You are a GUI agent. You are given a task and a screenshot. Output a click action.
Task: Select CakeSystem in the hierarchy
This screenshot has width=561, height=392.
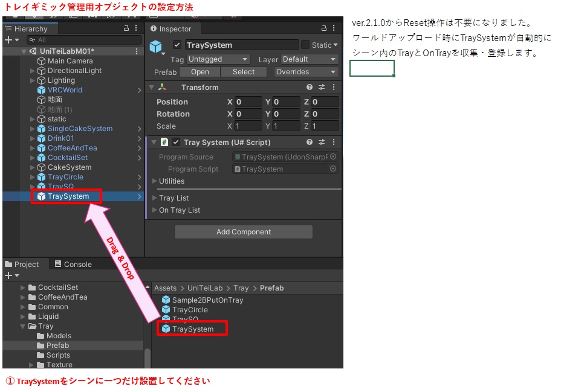(70, 167)
